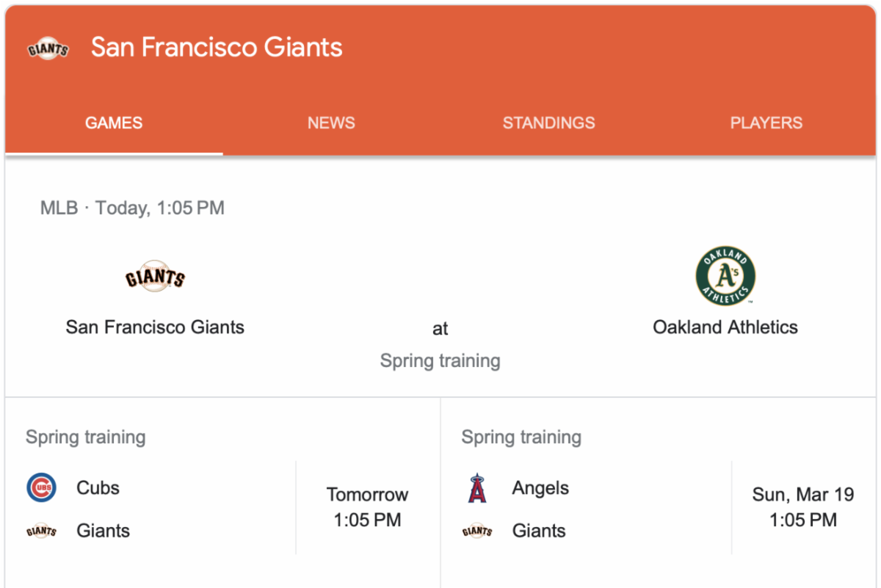
Task: Open the Cubs team name link
Action: (98, 487)
